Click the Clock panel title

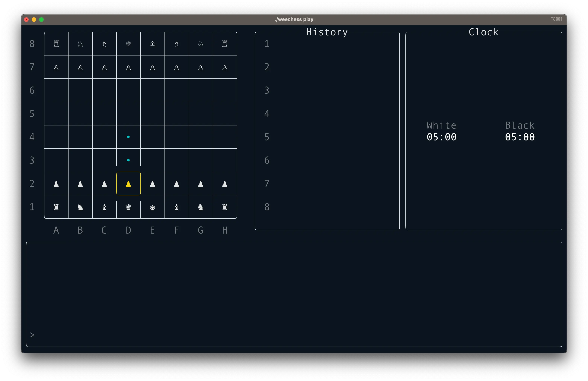(x=484, y=32)
